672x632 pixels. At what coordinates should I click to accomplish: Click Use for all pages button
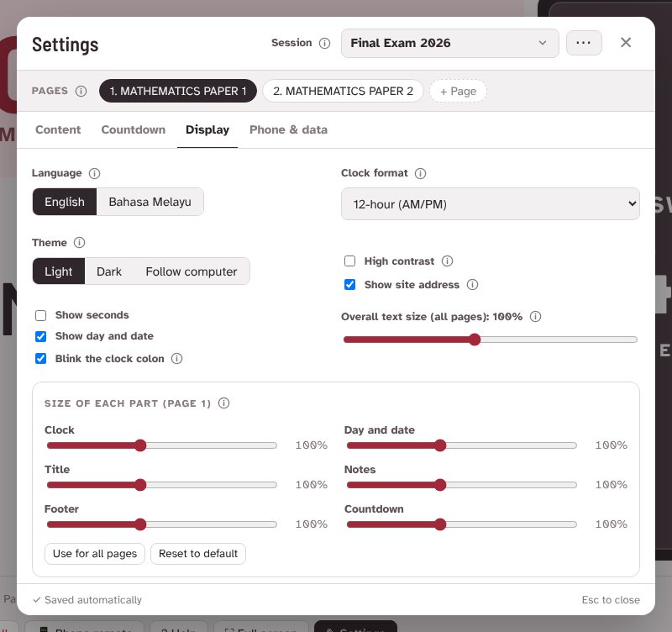pos(95,554)
